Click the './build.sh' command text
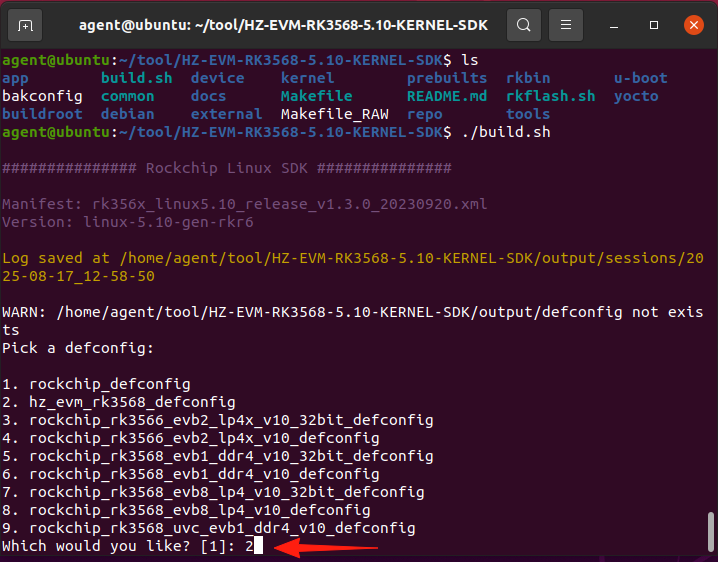This screenshot has width=718, height=562. (506, 132)
